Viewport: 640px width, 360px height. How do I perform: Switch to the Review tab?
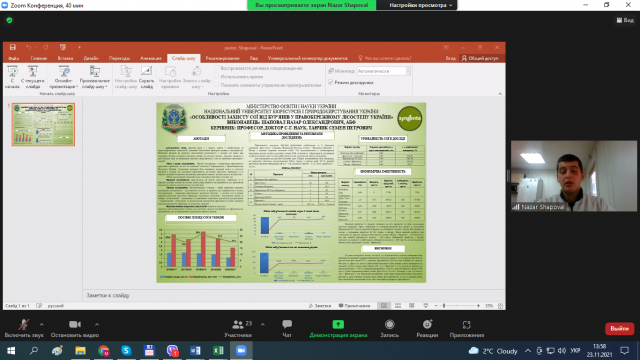[x=222, y=58]
